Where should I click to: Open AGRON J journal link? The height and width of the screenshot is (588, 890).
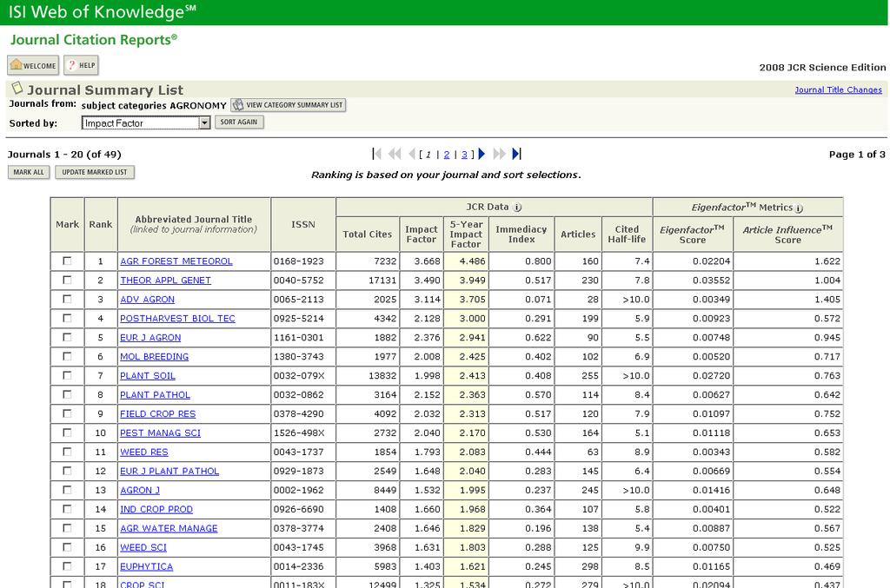click(140, 491)
